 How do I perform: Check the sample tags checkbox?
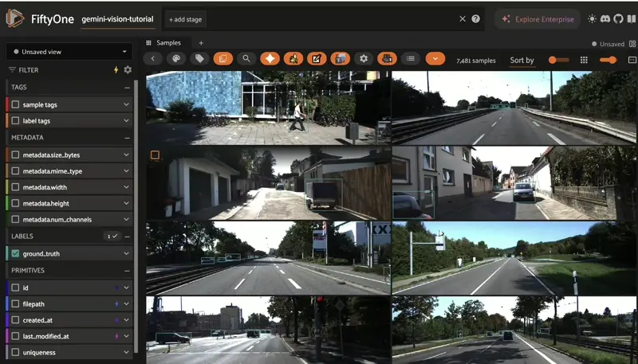(x=16, y=104)
